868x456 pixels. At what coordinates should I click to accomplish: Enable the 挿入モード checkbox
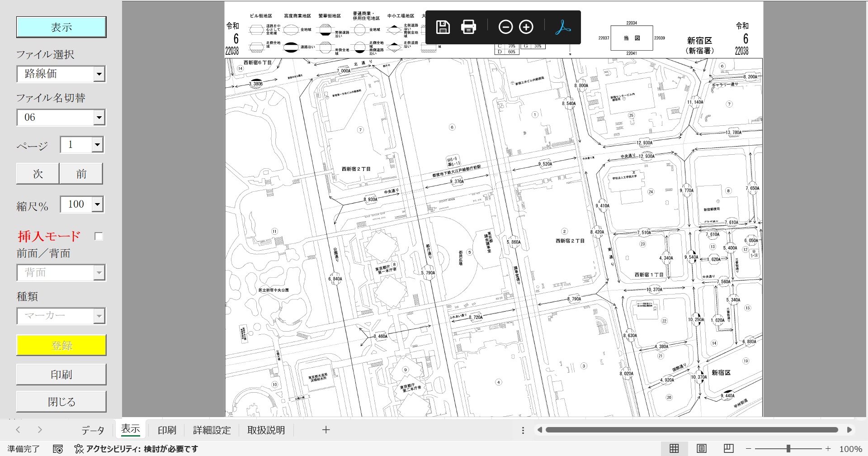click(99, 236)
